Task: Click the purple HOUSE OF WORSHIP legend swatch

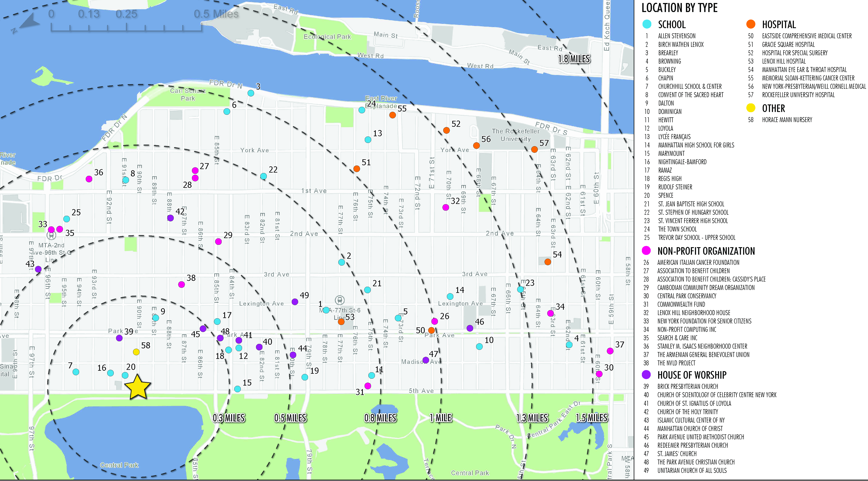Action: [646, 375]
